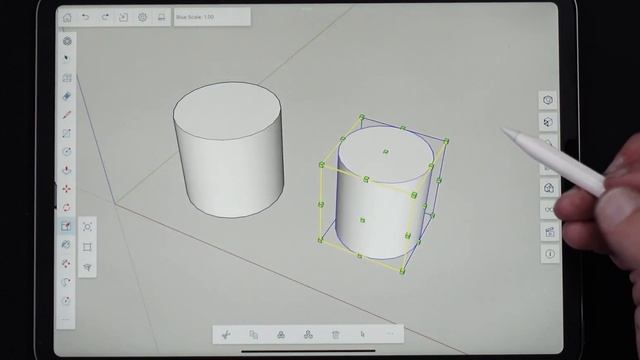Tap the Make Group icon in bottom bar
This screenshot has height=360, width=640.
(x=281, y=335)
